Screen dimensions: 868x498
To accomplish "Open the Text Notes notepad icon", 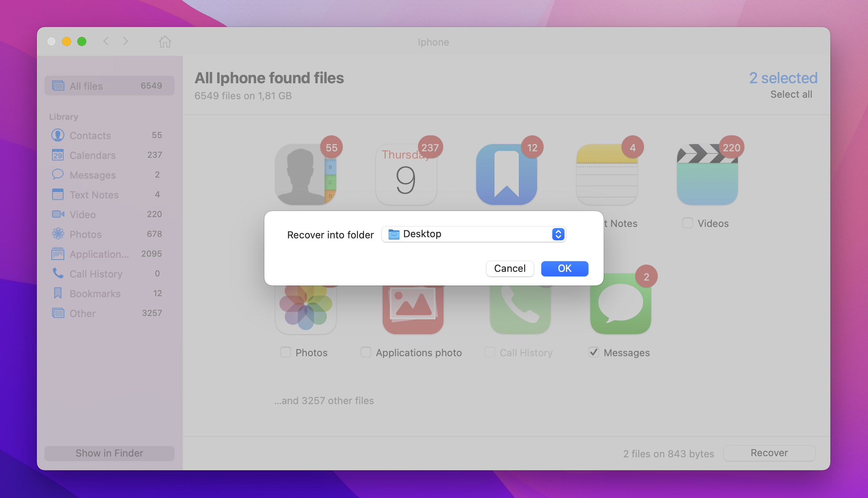I will click(x=607, y=174).
